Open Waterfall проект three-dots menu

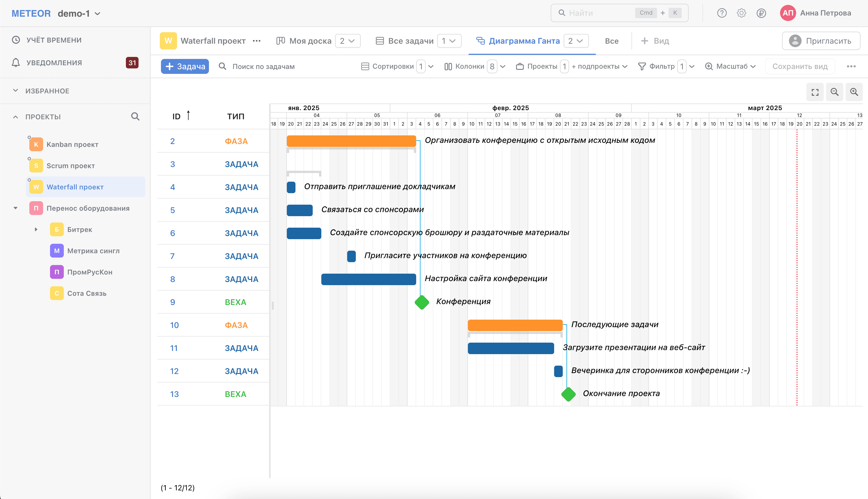click(x=257, y=41)
